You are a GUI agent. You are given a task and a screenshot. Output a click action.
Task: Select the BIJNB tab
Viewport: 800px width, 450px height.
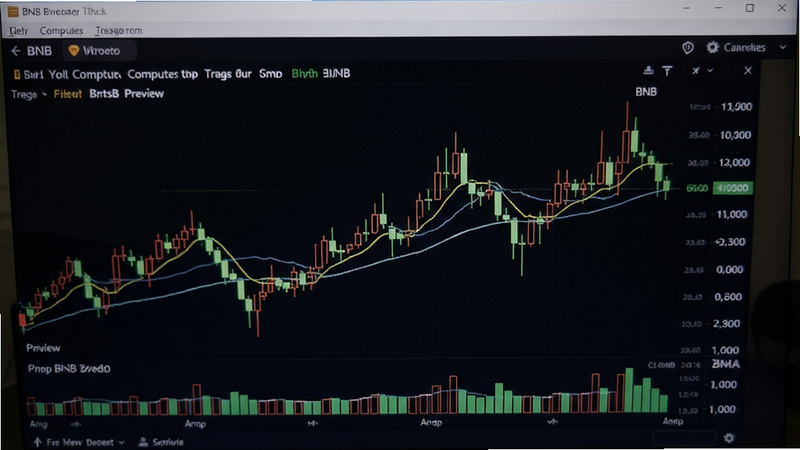pyautogui.click(x=336, y=73)
